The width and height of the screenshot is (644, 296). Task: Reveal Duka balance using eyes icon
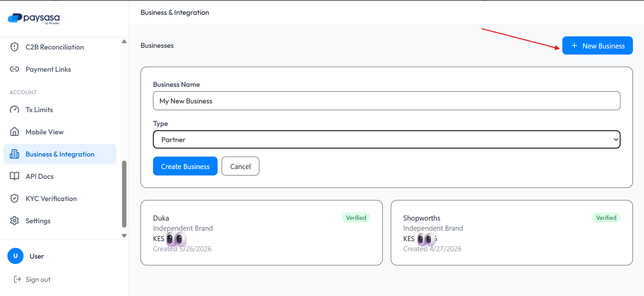[176, 239]
